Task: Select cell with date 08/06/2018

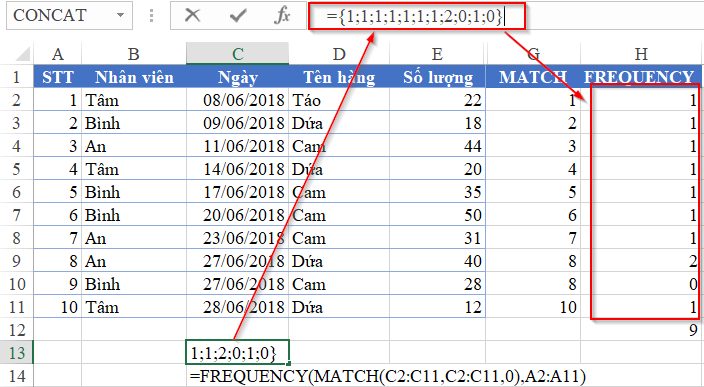Action: coord(238,100)
